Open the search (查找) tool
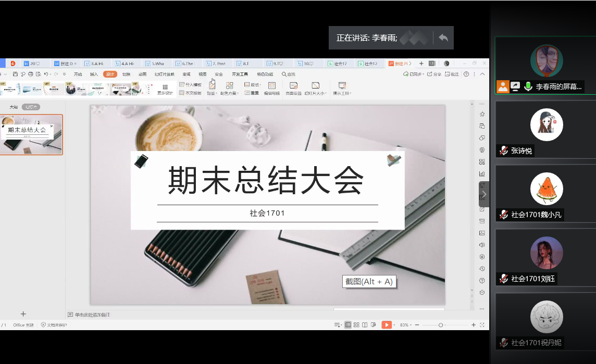 [289, 74]
